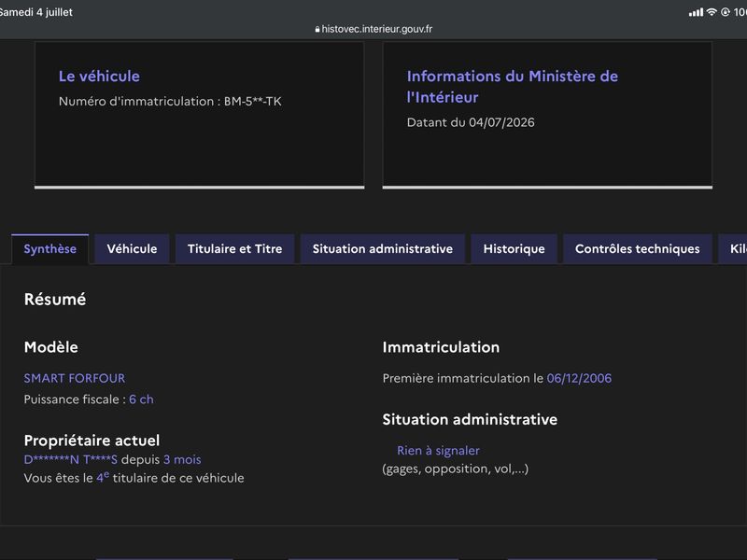Tap the registration number BM-5**-TK text
Screen dimensions: 747x560
point(252,102)
